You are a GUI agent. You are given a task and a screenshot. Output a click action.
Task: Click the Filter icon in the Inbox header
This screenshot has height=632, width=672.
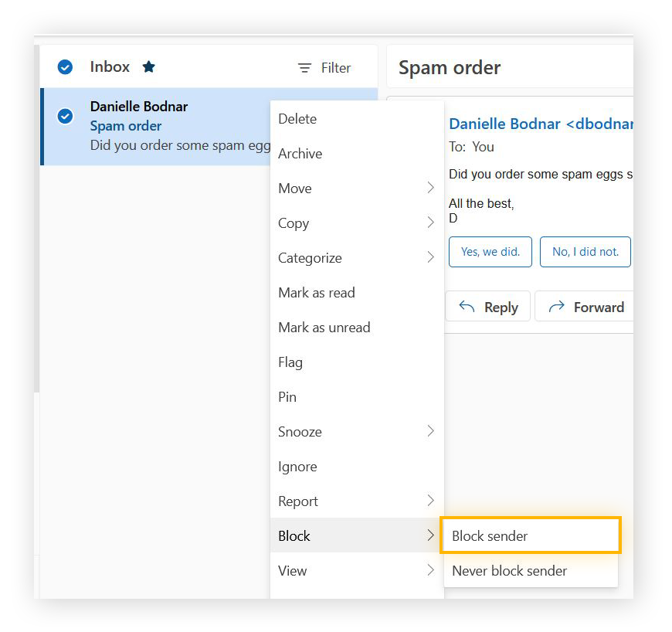pos(305,67)
